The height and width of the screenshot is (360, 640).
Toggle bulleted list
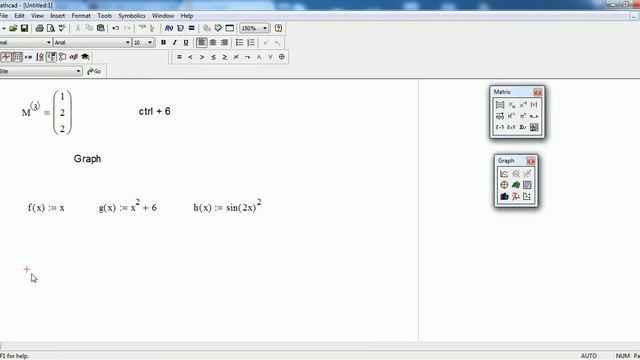pyautogui.click(x=240, y=42)
